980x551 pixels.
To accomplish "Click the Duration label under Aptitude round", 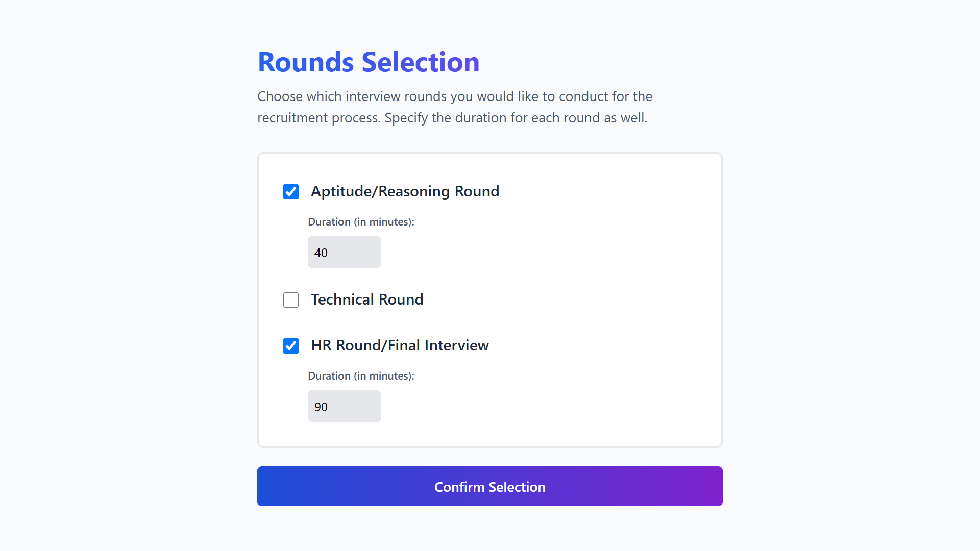I will 361,222.
